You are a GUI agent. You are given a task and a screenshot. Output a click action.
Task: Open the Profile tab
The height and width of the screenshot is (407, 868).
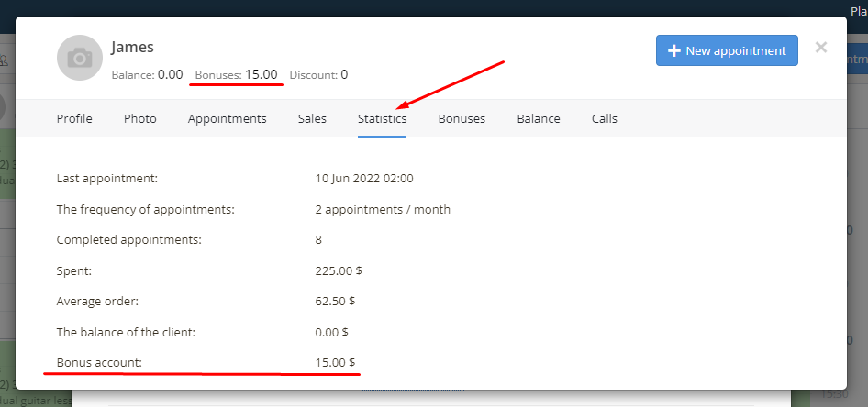(x=74, y=118)
